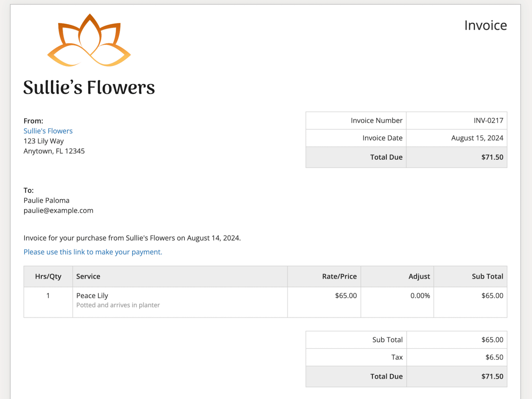
Task: Select the From address line 123 Lily Way
Action: pyautogui.click(x=43, y=141)
